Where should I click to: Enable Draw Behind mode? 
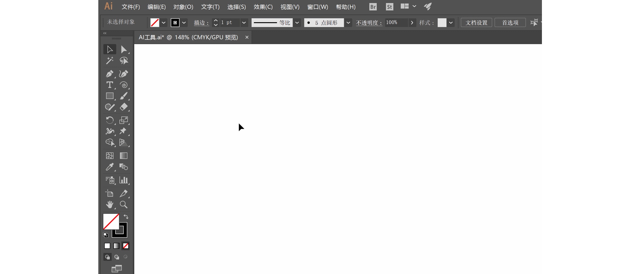click(x=117, y=257)
